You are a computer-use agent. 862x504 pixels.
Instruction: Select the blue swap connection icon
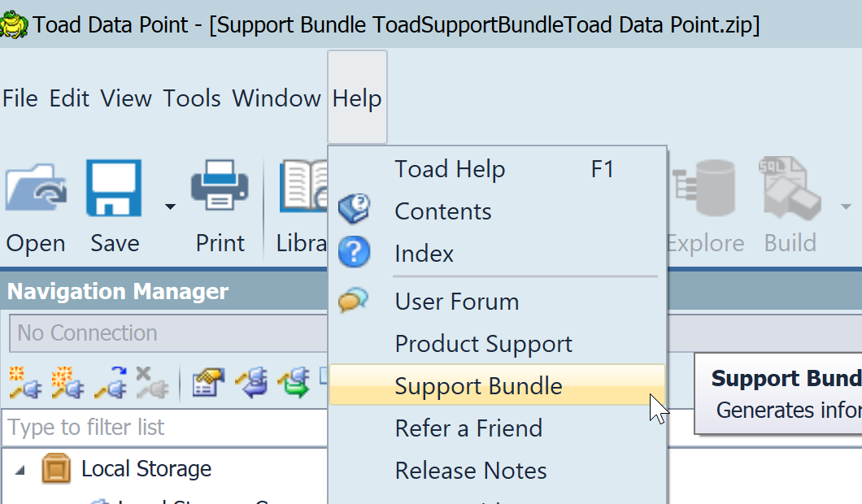click(252, 382)
